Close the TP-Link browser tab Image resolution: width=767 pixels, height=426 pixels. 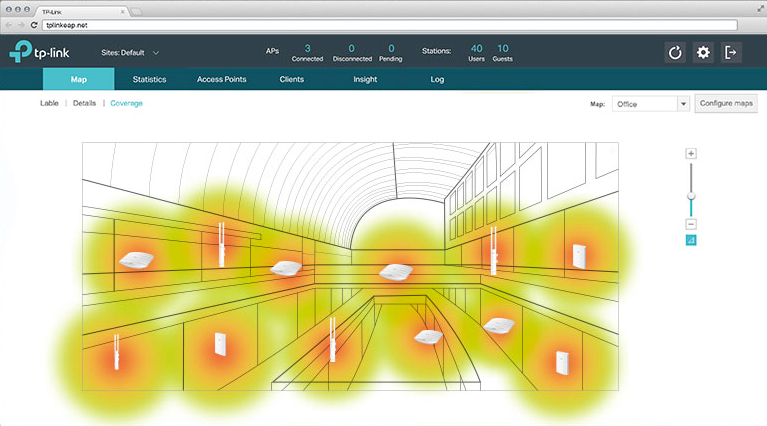[122, 11]
